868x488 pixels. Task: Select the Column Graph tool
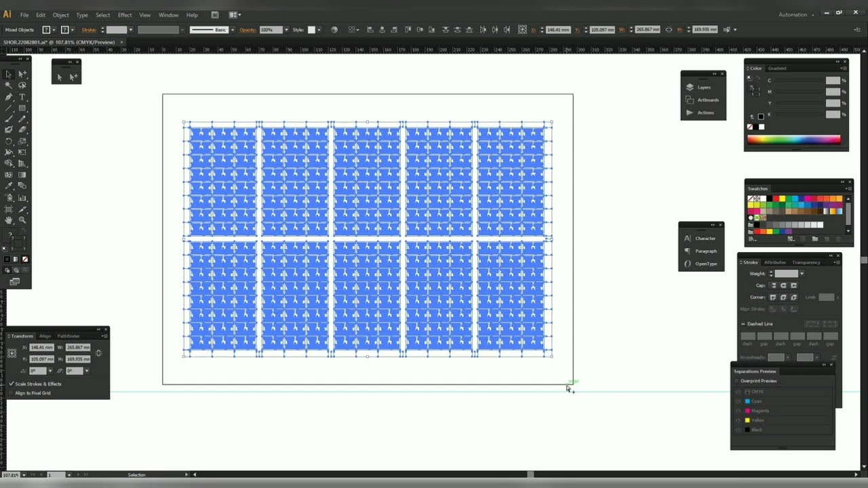pos(22,198)
